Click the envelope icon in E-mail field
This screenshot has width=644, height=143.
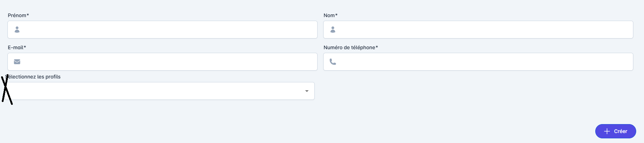click(17, 62)
